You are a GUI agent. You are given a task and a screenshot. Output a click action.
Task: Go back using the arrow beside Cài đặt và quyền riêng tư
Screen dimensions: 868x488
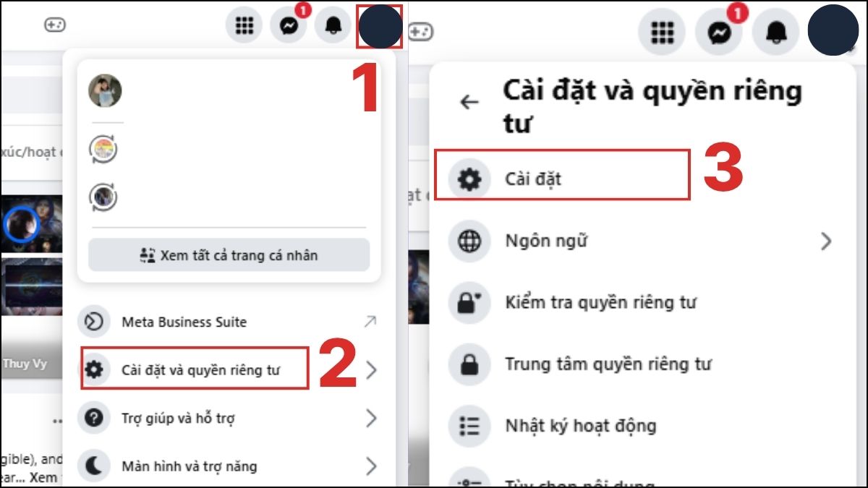tap(469, 103)
